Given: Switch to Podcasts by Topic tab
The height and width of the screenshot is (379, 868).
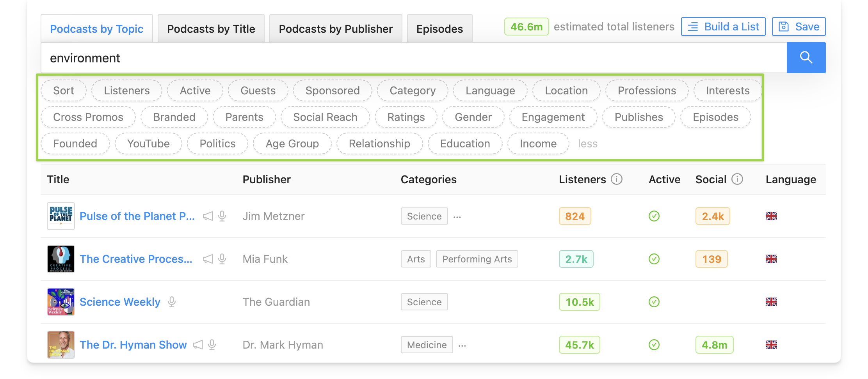Looking at the screenshot, I should click(97, 29).
